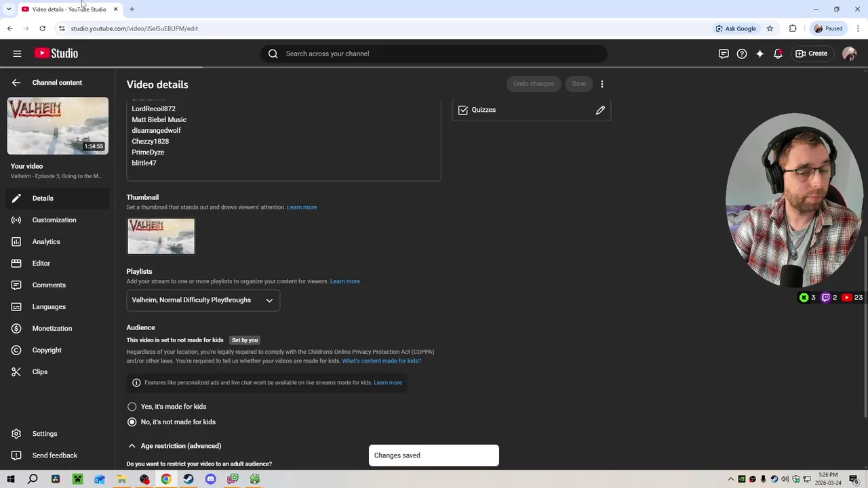868x488 pixels.
Task: Select Yes, it's made for kids
Action: (x=132, y=407)
